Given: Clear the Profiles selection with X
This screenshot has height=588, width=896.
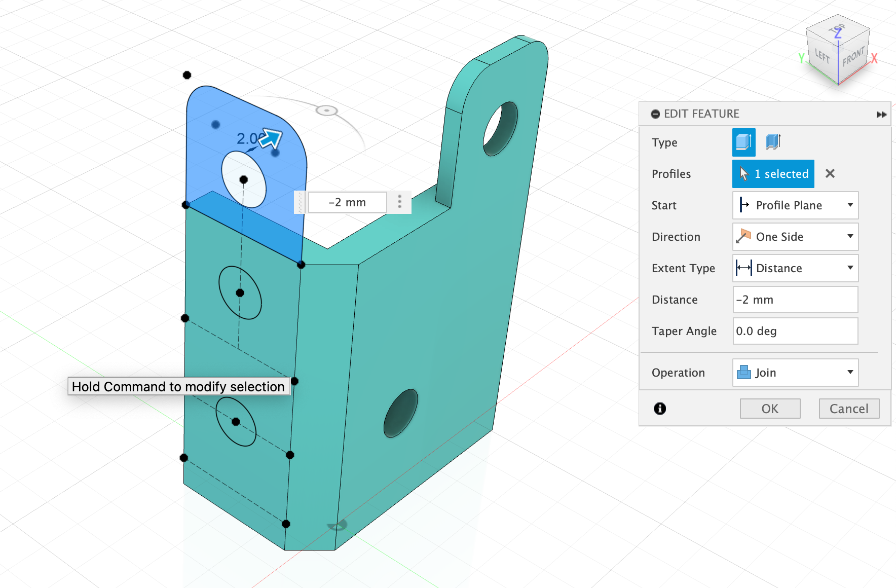Looking at the screenshot, I should 830,174.
